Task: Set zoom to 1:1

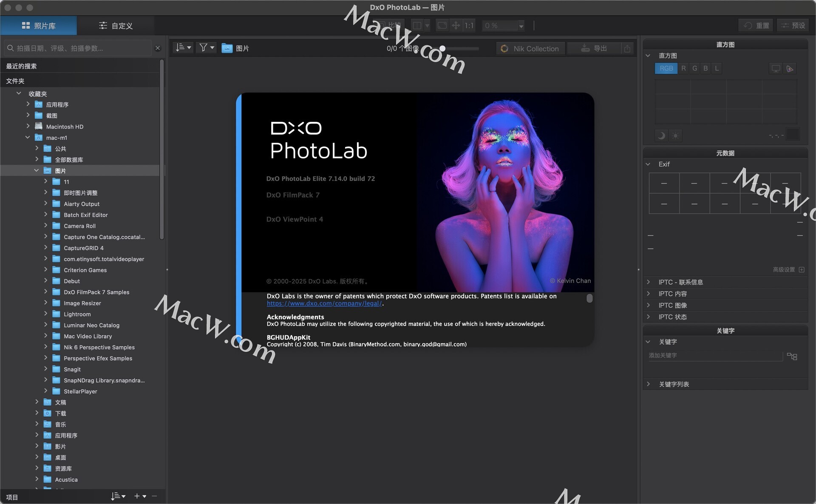Action: tap(469, 25)
